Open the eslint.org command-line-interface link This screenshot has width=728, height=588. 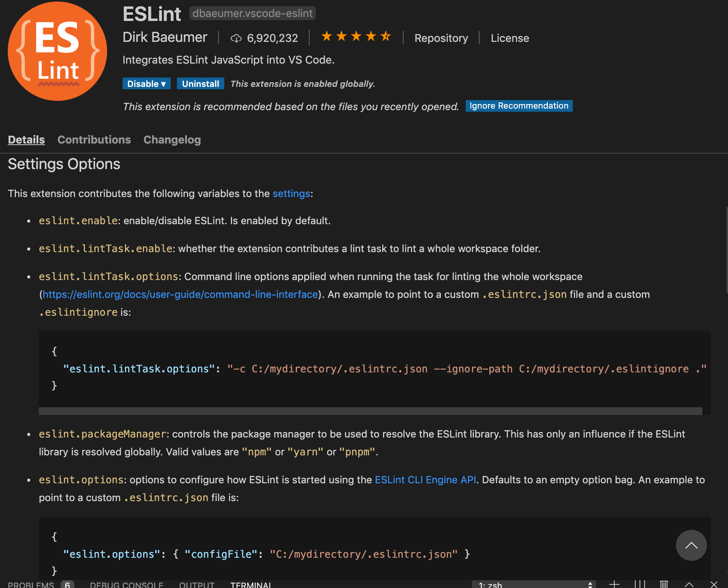180,294
